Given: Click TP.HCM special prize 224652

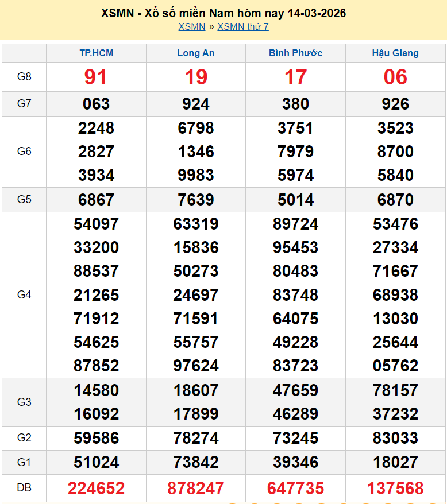Looking at the screenshot, I should [96, 489].
